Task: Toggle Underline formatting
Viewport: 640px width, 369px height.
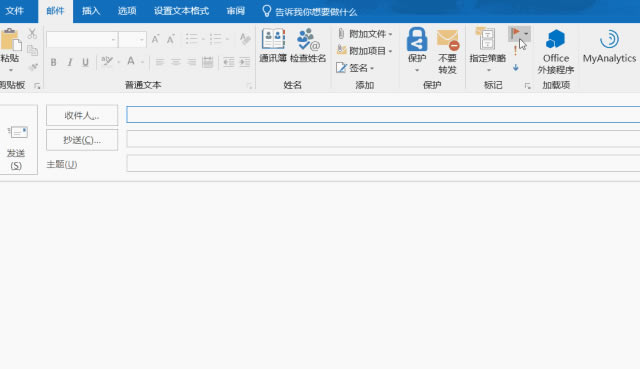Action: pyautogui.click(x=85, y=62)
